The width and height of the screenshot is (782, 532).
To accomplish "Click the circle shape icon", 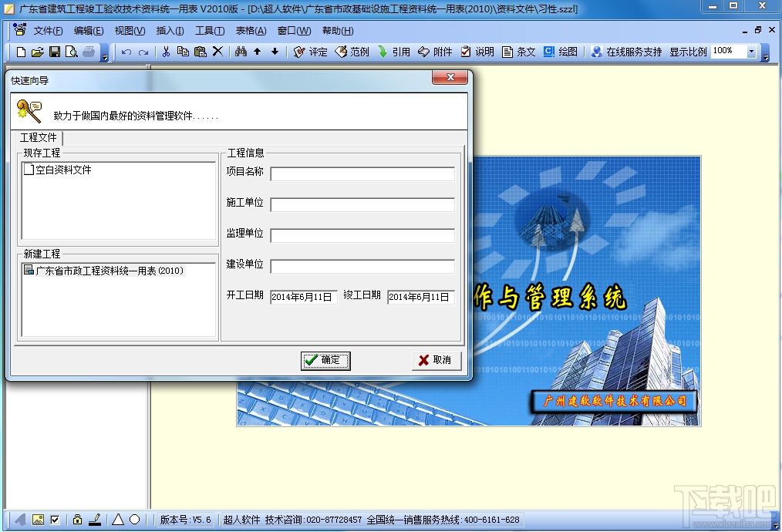I will click(x=135, y=520).
